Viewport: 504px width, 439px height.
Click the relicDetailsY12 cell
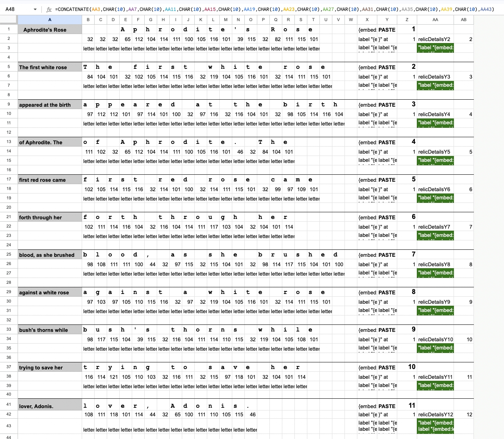(x=435, y=414)
